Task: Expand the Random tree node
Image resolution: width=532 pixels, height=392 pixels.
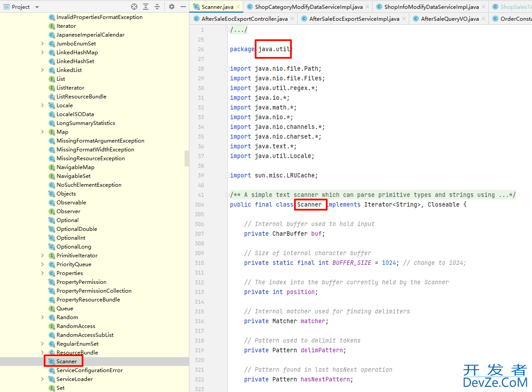Action: click(42, 317)
